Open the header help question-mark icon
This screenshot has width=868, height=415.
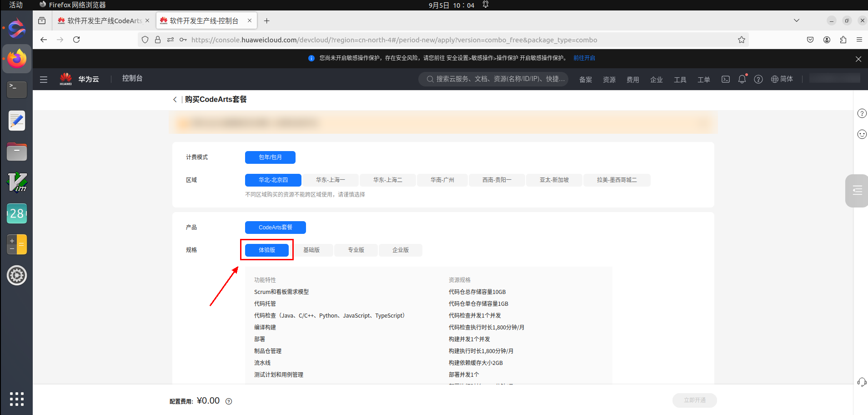pyautogui.click(x=758, y=79)
